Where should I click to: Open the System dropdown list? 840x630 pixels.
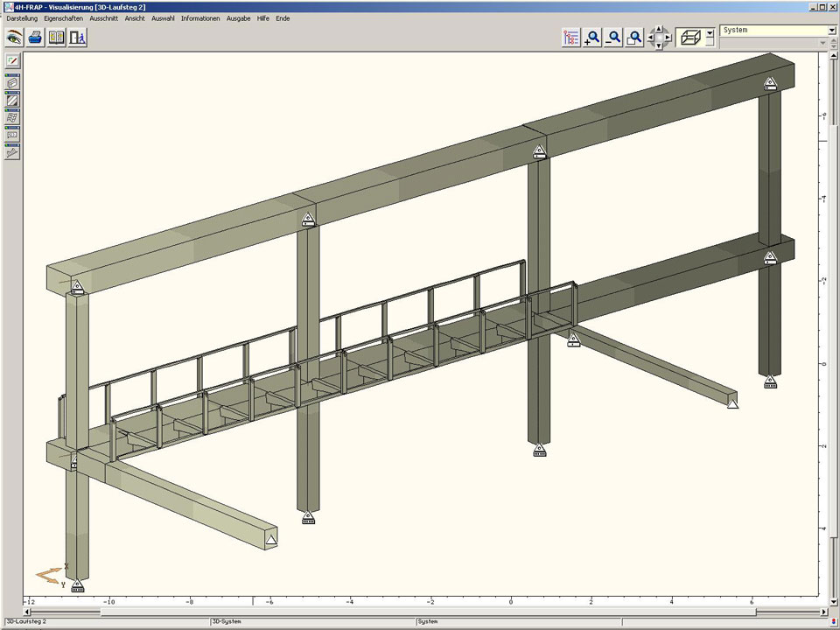831,31
